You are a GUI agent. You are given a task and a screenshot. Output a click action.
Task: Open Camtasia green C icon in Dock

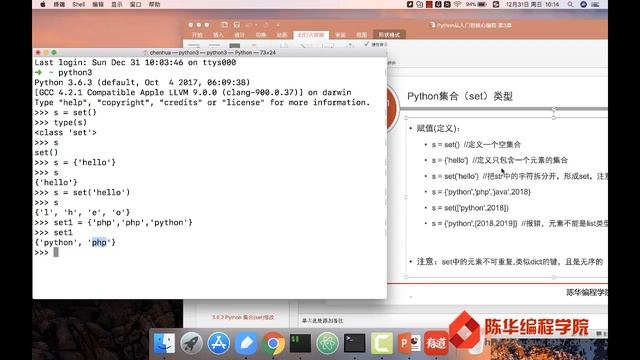tap(382, 343)
